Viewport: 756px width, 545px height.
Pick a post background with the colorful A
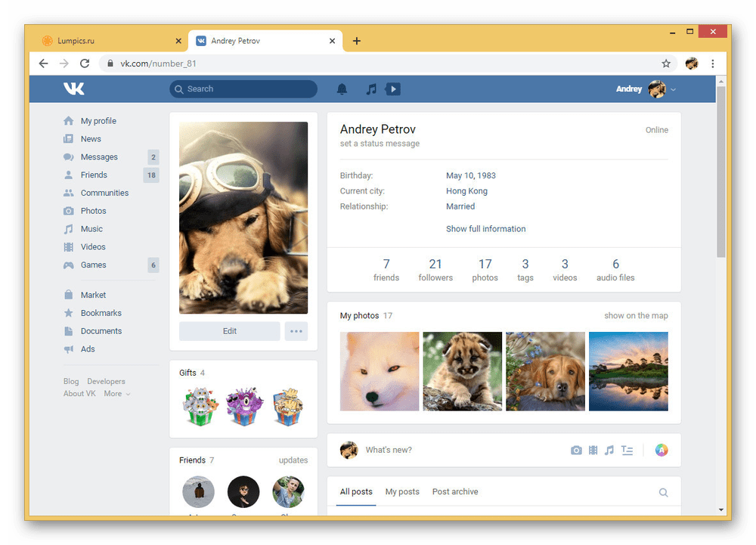pyautogui.click(x=661, y=450)
